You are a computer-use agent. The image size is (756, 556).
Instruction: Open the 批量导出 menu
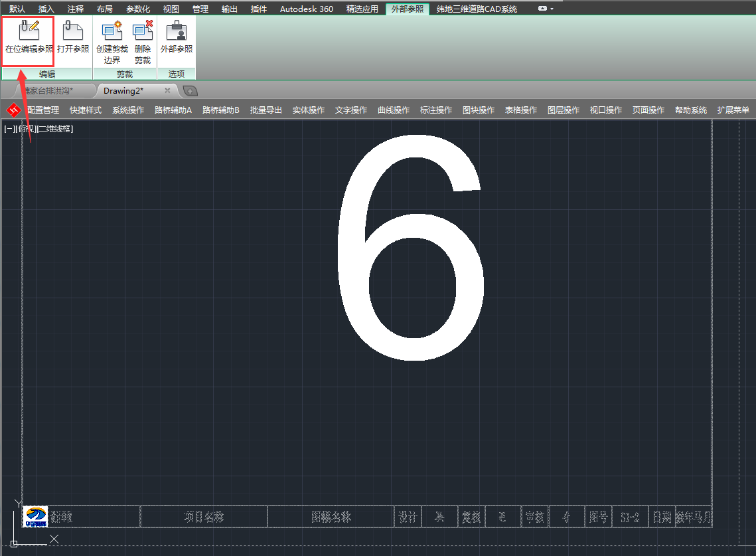(266, 110)
